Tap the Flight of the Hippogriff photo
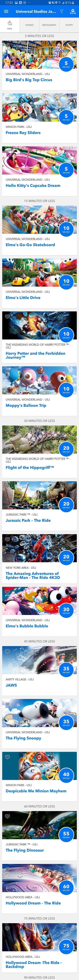Image resolution: width=79 pixels, height=980 pixels. coord(39,439)
